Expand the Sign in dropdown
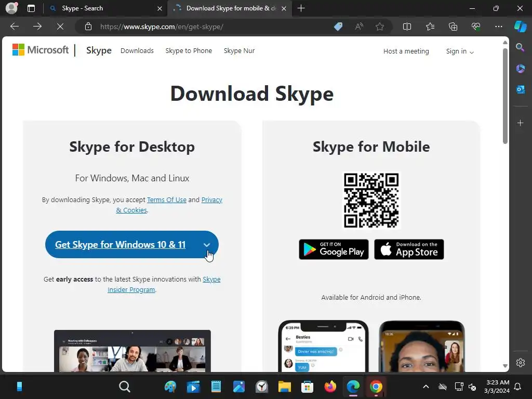 pyautogui.click(x=460, y=51)
